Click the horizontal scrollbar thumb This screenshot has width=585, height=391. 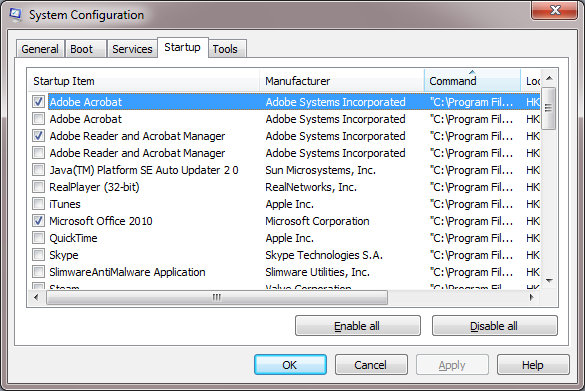click(217, 297)
